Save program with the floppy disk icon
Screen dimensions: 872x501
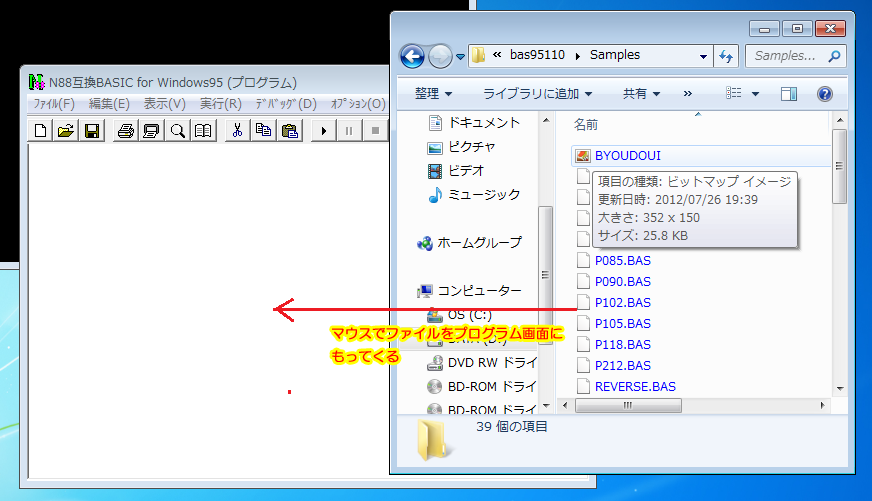[92, 131]
